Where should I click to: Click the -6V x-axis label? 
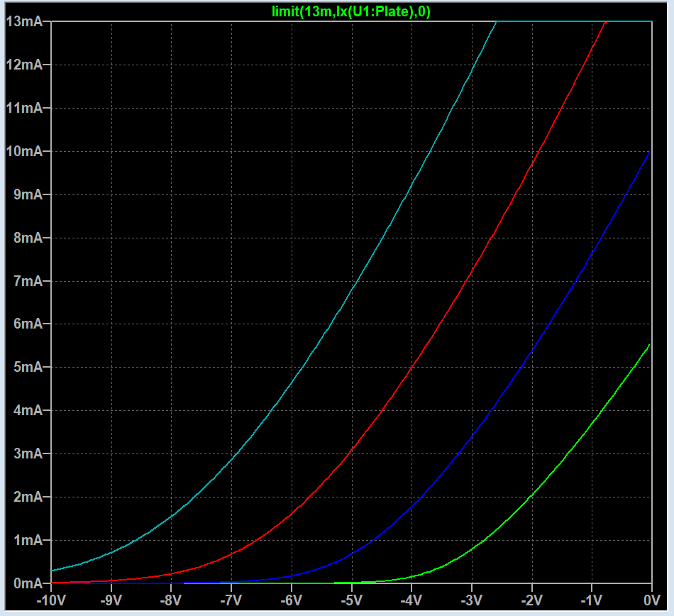tap(292, 600)
